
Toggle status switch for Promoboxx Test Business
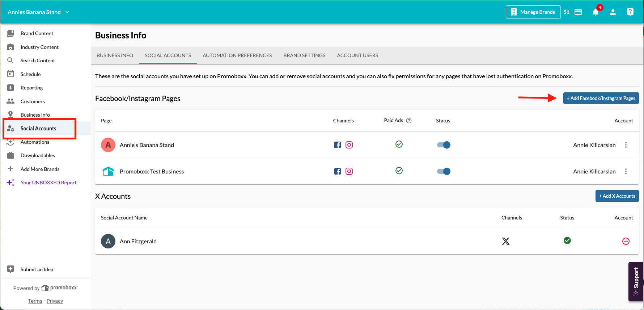pyautogui.click(x=444, y=171)
